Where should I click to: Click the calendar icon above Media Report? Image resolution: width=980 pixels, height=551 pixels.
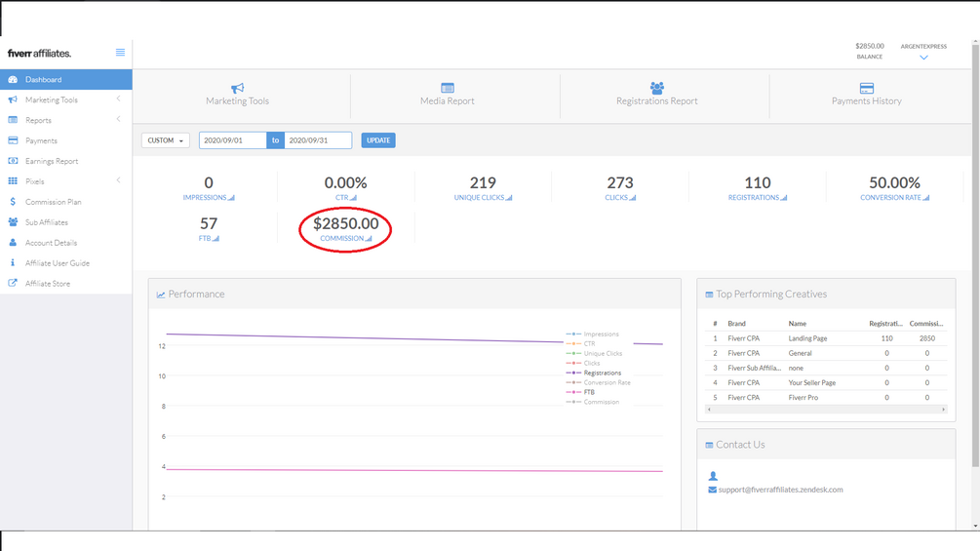click(x=448, y=88)
